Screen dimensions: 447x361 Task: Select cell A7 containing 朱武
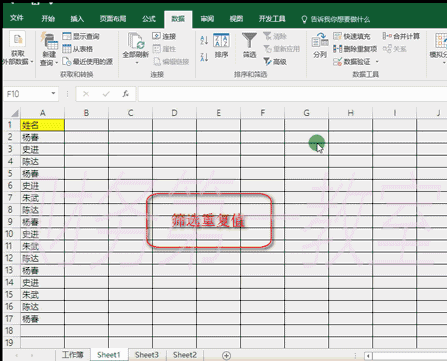tap(42, 198)
